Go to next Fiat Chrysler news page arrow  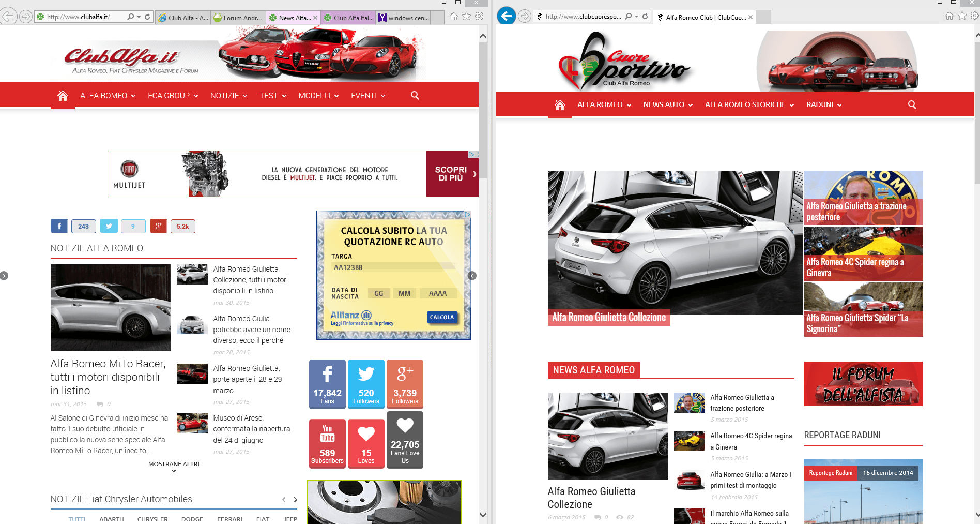[296, 500]
